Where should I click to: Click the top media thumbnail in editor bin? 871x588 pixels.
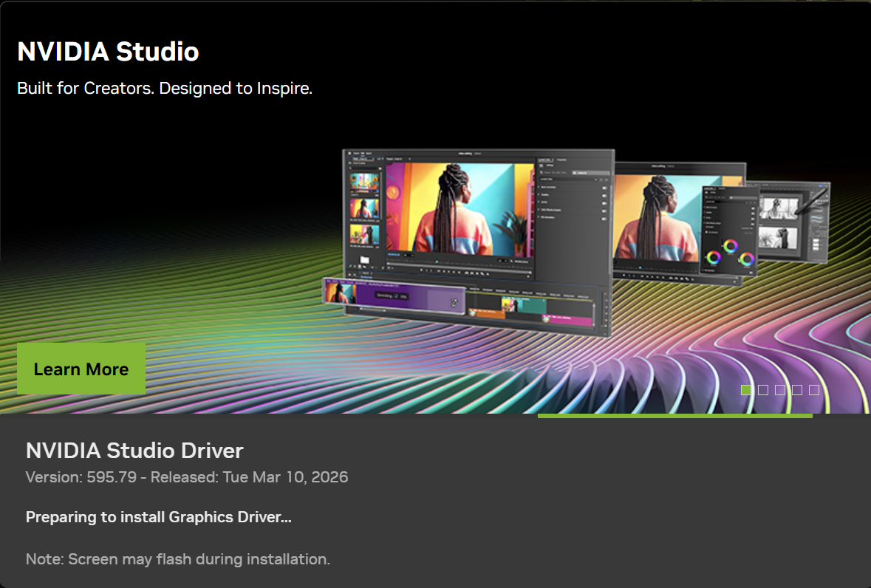coord(364,182)
